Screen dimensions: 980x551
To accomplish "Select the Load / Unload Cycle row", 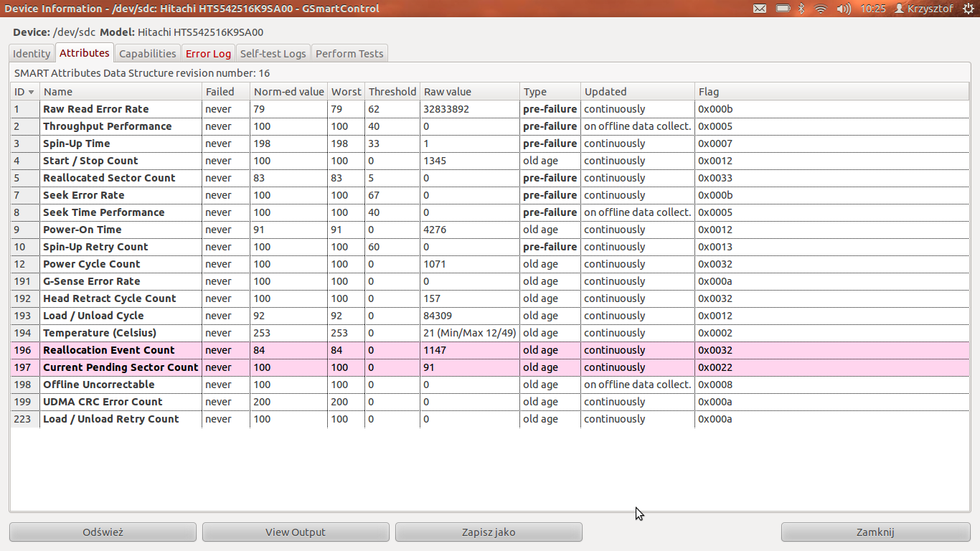I will tap(490, 316).
